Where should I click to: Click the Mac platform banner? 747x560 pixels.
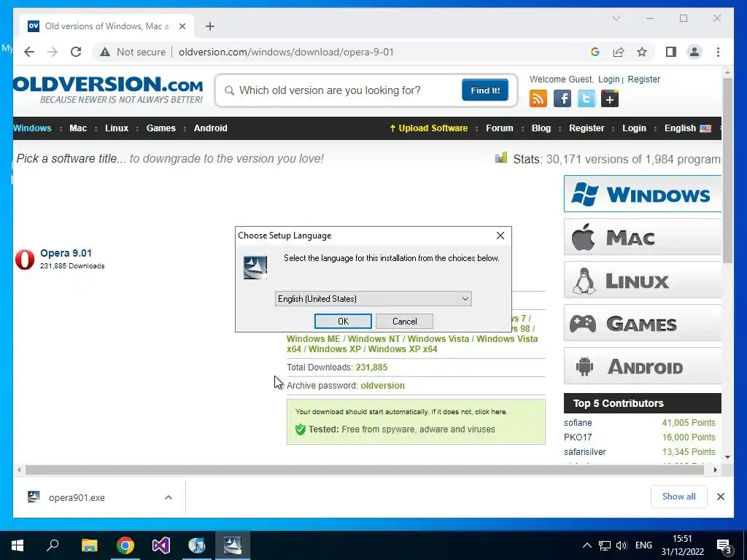pyautogui.click(x=643, y=237)
